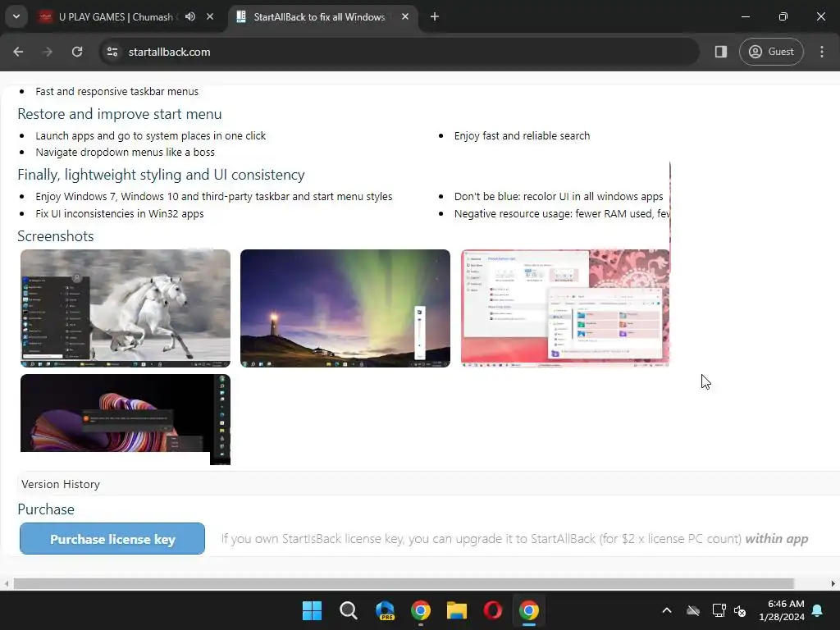Close the U PLAY GAMES tab

[210, 16]
